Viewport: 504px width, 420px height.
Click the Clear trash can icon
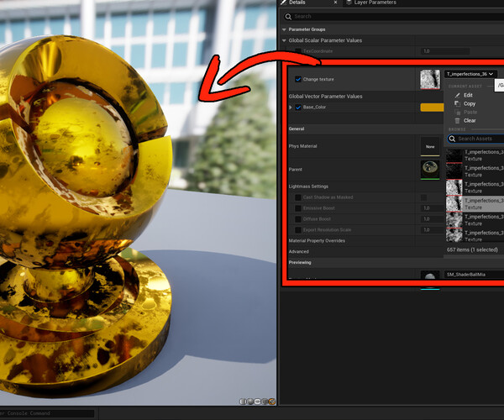click(x=458, y=120)
